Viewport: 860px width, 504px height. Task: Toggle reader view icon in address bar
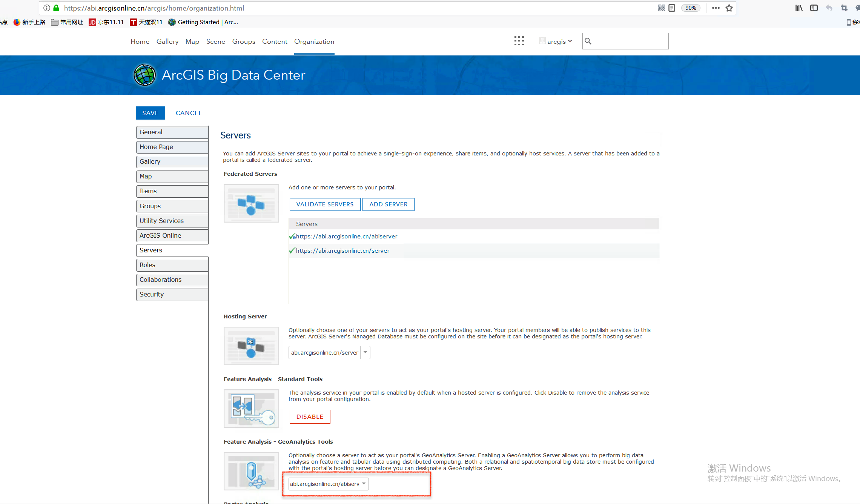click(x=672, y=8)
